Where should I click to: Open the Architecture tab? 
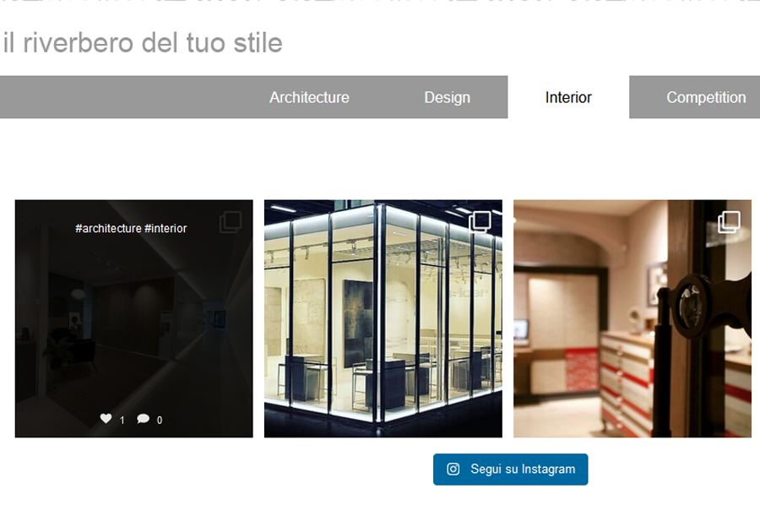point(309,97)
